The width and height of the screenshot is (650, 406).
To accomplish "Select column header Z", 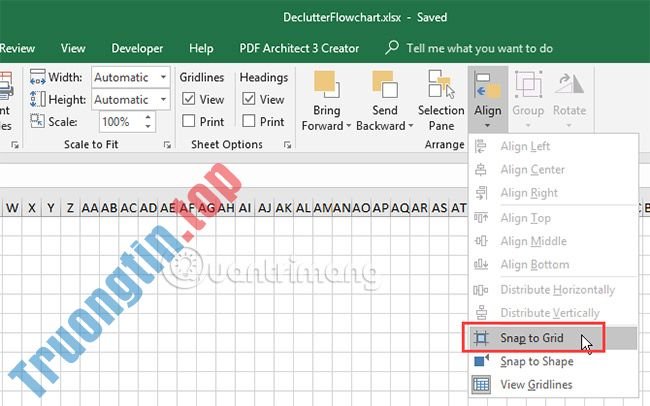I will click(70, 208).
